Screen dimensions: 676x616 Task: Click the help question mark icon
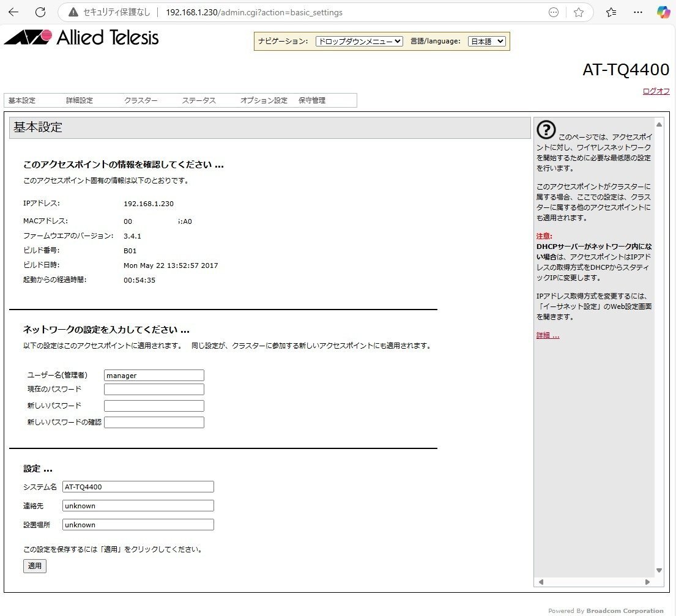(546, 130)
